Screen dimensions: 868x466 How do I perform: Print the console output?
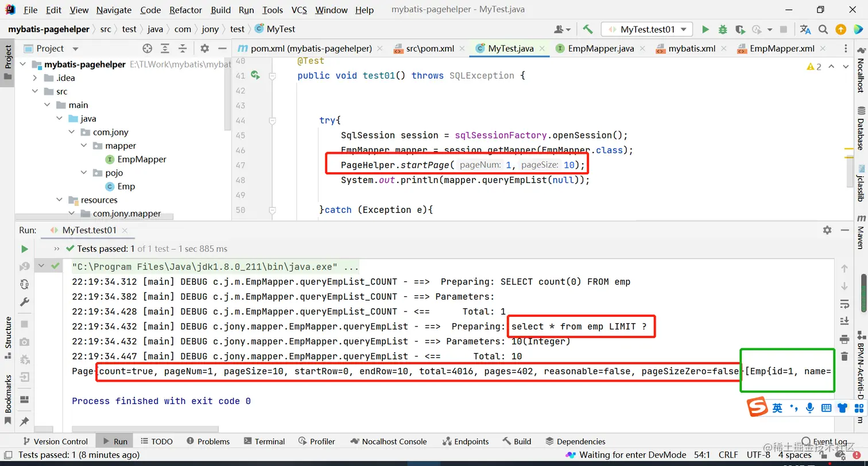tap(844, 339)
